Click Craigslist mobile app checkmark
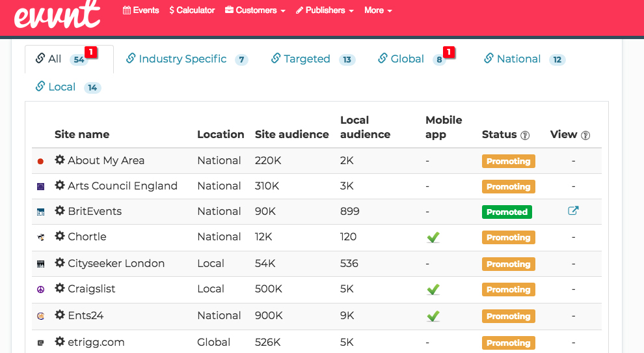 click(x=433, y=290)
